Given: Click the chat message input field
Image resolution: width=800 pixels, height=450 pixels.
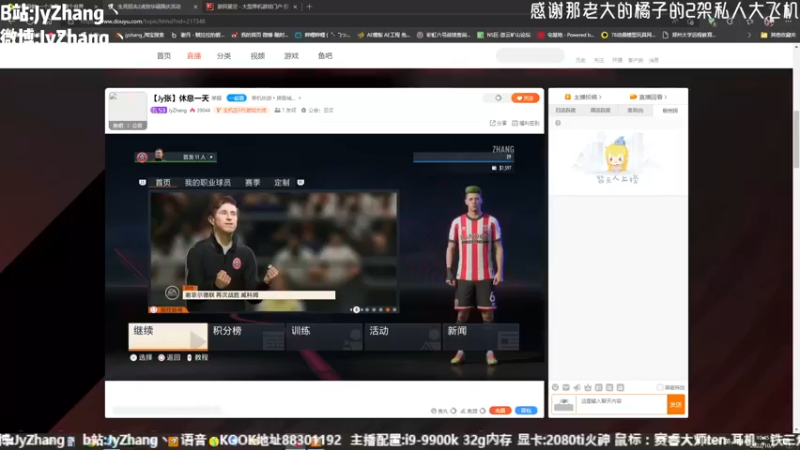Looking at the screenshot, I should click(621, 405).
